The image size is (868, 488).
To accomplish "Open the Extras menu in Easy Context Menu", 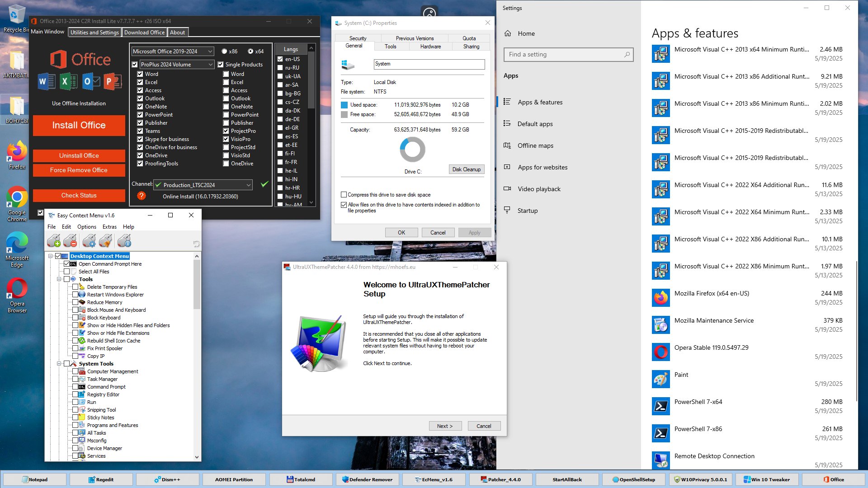I will point(109,227).
